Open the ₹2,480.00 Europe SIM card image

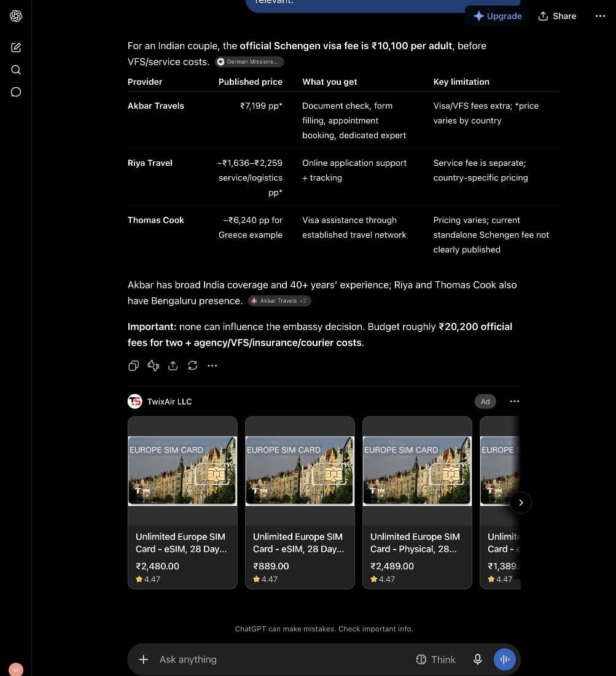182,471
